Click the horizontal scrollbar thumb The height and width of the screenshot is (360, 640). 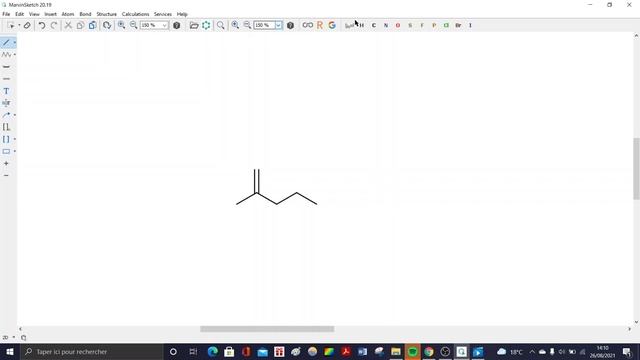pyautogui.click(x=267, y=329)
